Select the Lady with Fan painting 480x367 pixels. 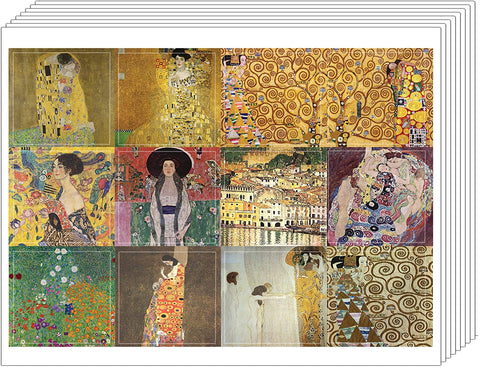(62, 197)
